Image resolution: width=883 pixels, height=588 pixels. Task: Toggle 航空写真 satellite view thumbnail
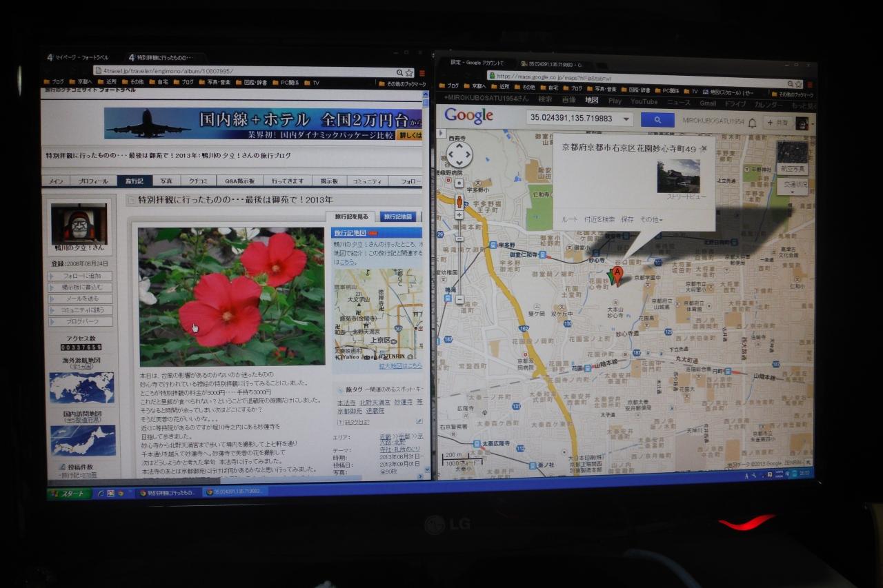click(792, 156)
